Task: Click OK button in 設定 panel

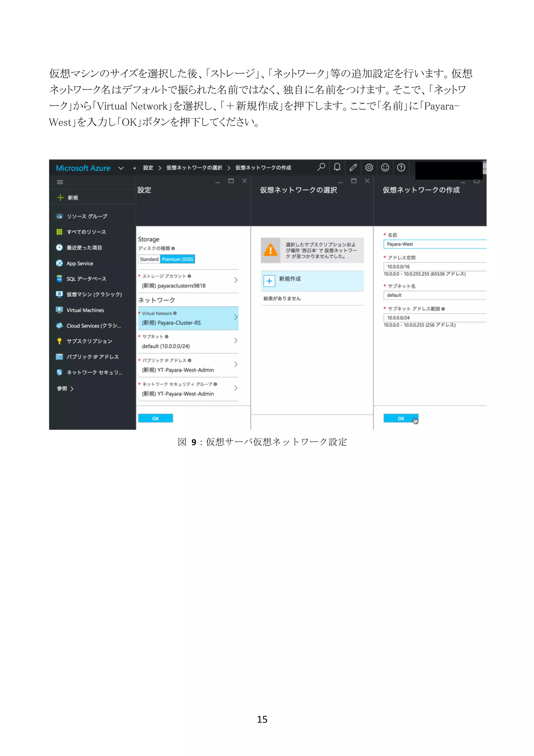Action: (155, 418)
